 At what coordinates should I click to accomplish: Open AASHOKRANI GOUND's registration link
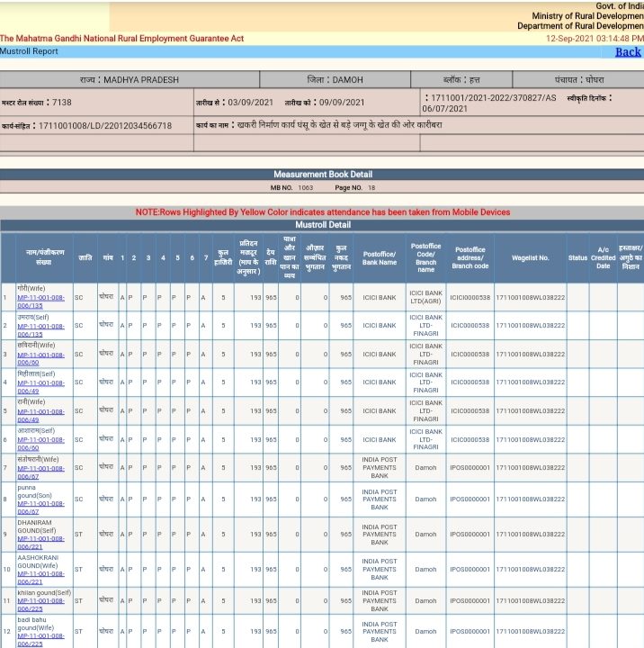[40, 578]
